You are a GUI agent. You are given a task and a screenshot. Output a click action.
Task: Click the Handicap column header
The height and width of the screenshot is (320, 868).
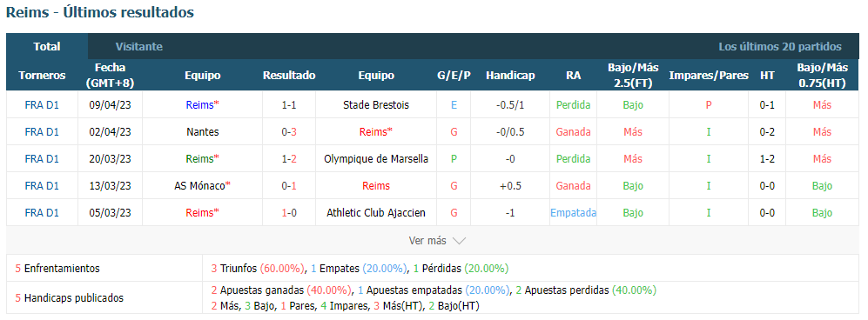(x=510, y=75)
